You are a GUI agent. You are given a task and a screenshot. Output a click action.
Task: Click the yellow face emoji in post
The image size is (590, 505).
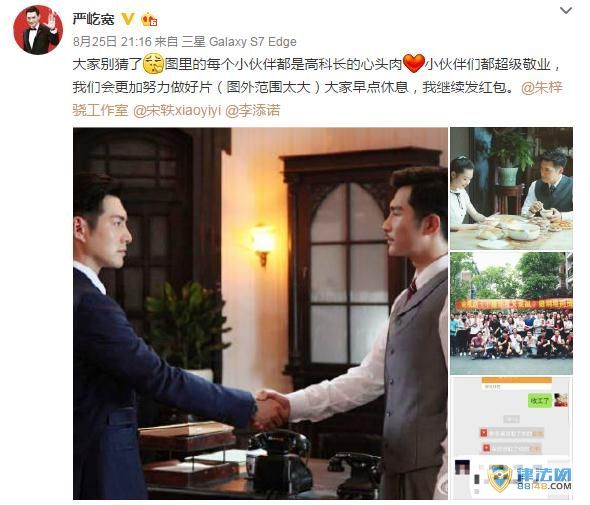coord(154,63)
